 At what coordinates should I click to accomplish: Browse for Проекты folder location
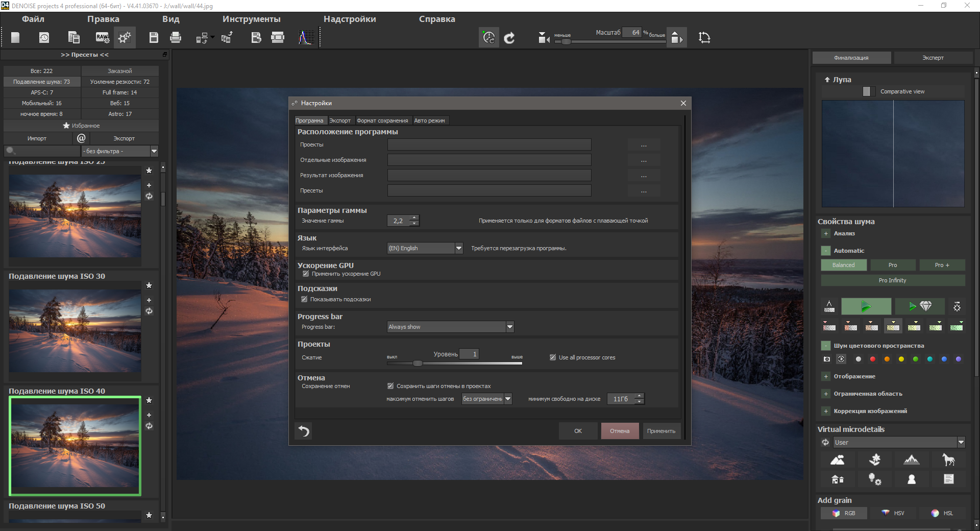(644, 145)
